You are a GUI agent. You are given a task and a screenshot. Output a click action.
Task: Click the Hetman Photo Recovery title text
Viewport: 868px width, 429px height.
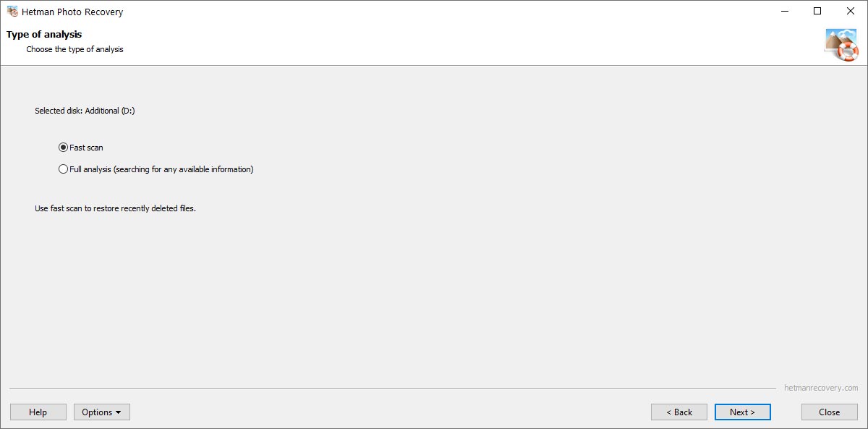(x=72, y=12)
